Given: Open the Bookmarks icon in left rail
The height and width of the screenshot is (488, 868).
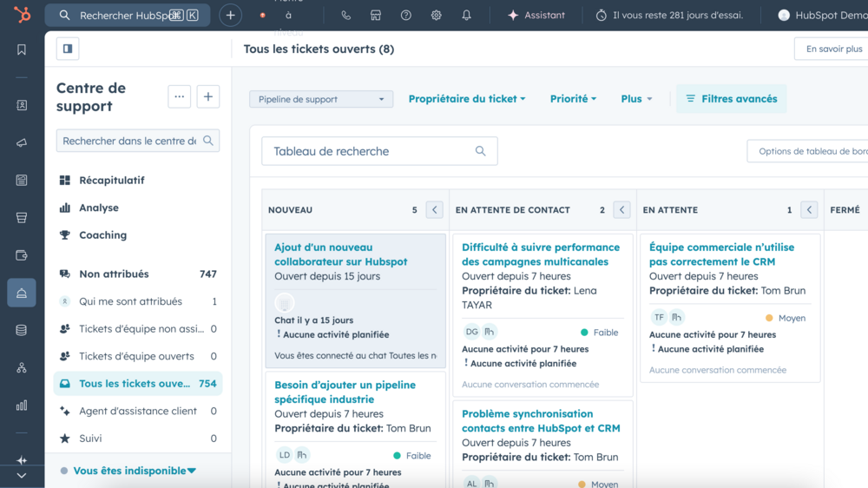Looking at the screenshot, I should pos(22,49).
